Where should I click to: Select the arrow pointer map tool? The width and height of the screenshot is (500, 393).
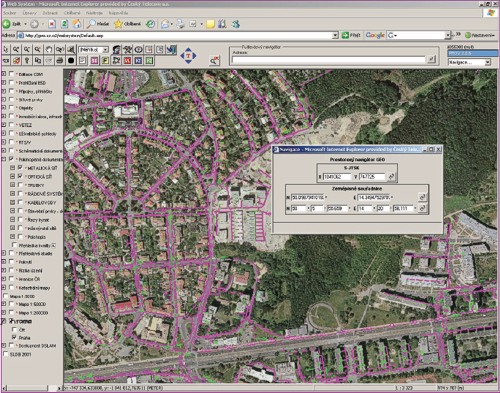tap(6, 50)
